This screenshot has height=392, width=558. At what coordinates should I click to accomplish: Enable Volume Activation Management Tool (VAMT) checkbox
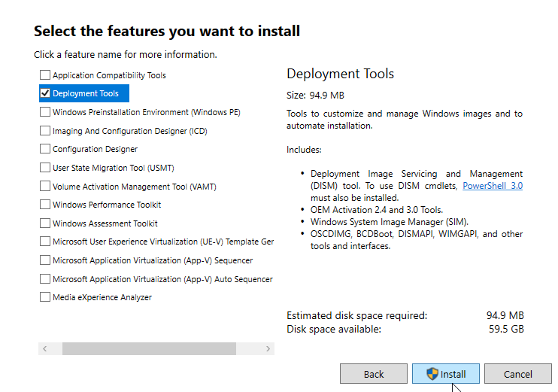(45, 187)
